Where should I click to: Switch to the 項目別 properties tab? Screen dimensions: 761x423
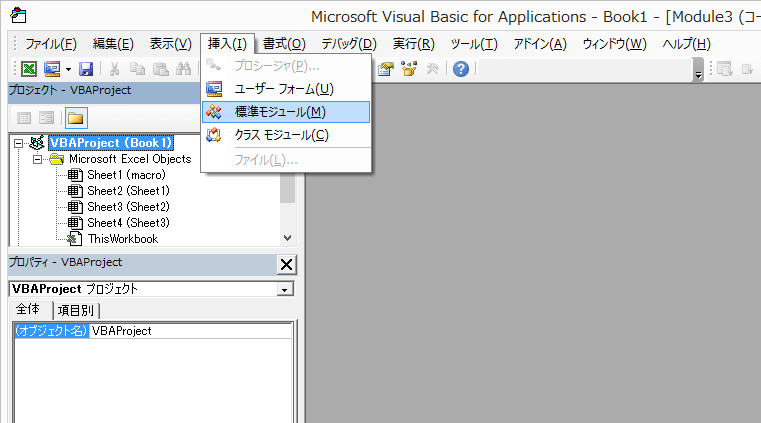click(76, 310)
